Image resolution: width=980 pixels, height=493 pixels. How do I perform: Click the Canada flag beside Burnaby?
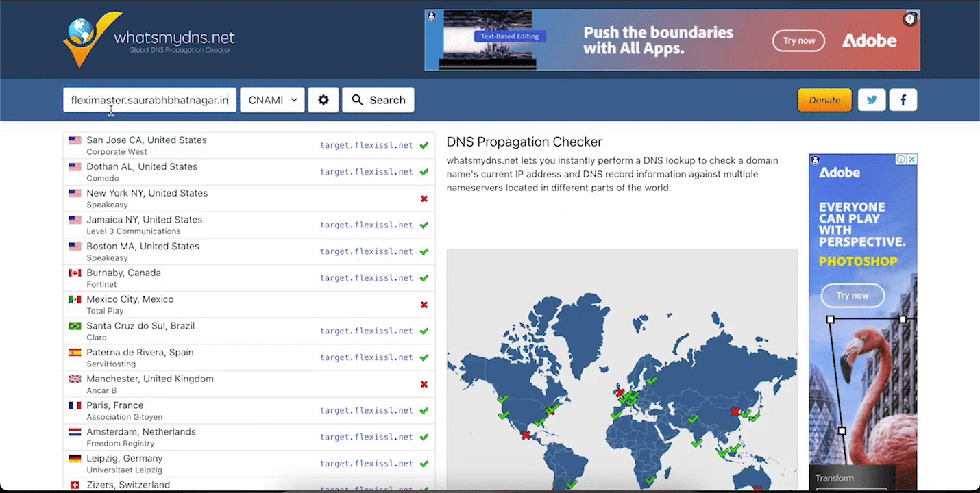[x=75, y=273]
